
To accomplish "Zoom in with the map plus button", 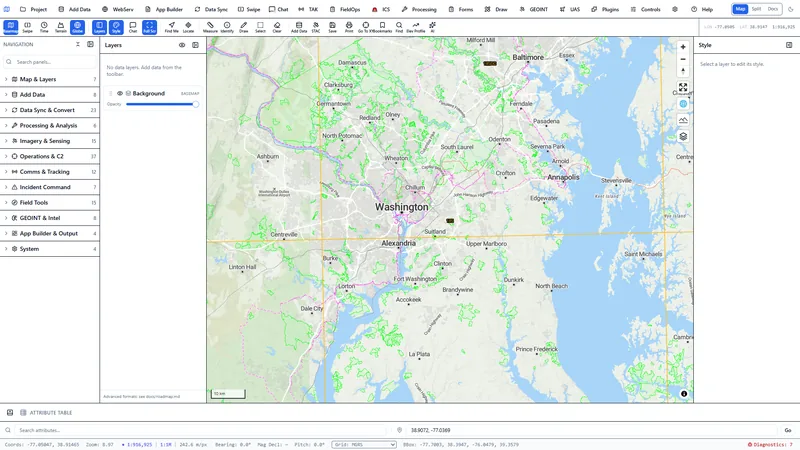I will (683, 47).
